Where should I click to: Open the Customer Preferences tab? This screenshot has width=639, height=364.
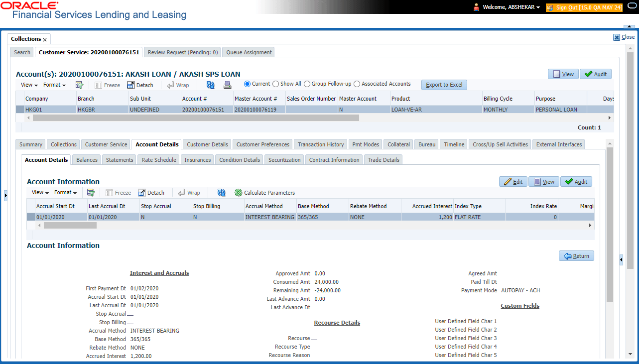[x=263, y=144]
